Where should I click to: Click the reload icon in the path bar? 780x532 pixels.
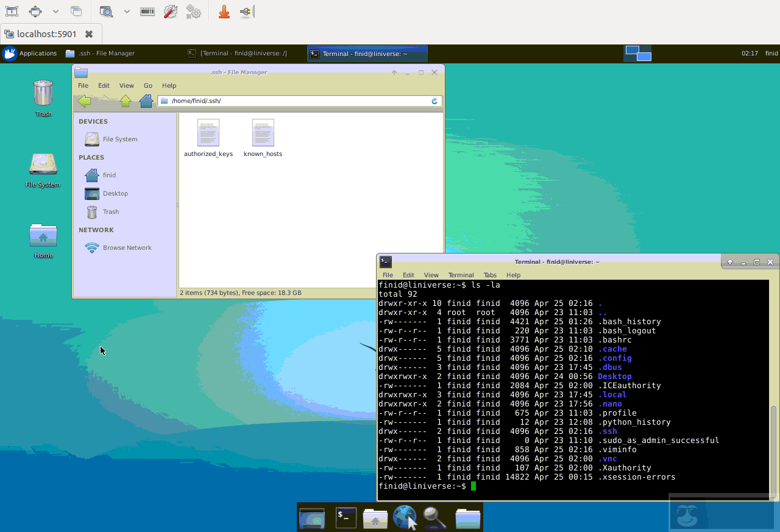(434, 101)
